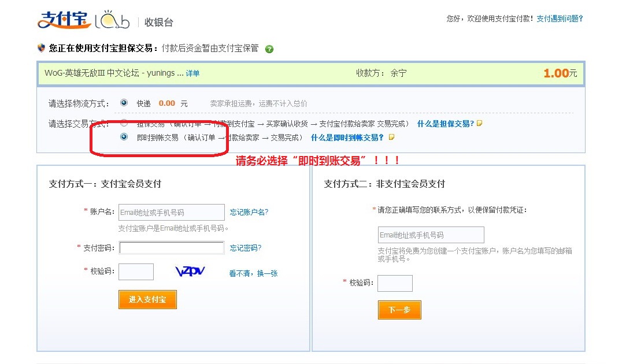Select the 担保交易 radio button
The width and height of the screenshot is (626, 364).
[124, 123]
